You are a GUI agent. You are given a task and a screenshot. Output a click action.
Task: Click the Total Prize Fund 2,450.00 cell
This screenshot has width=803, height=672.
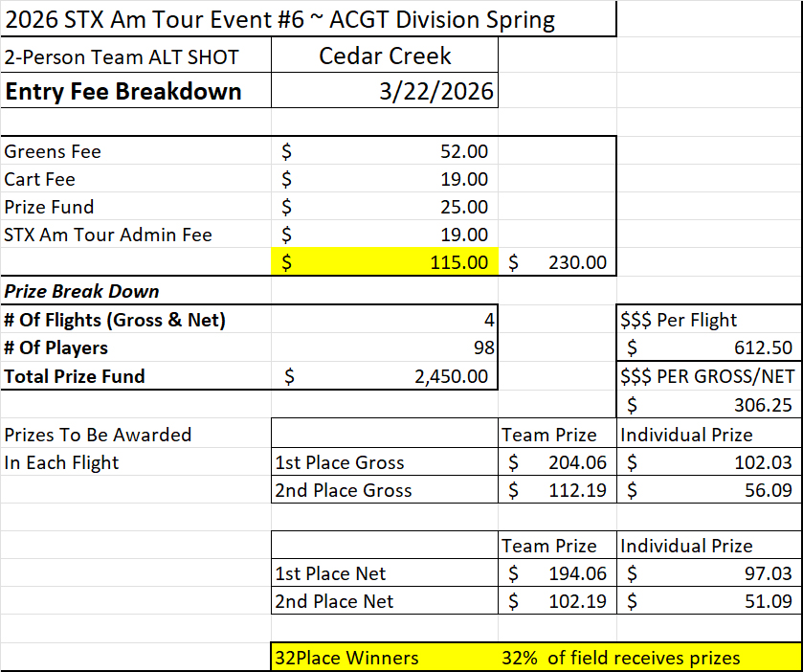point(385,376)
